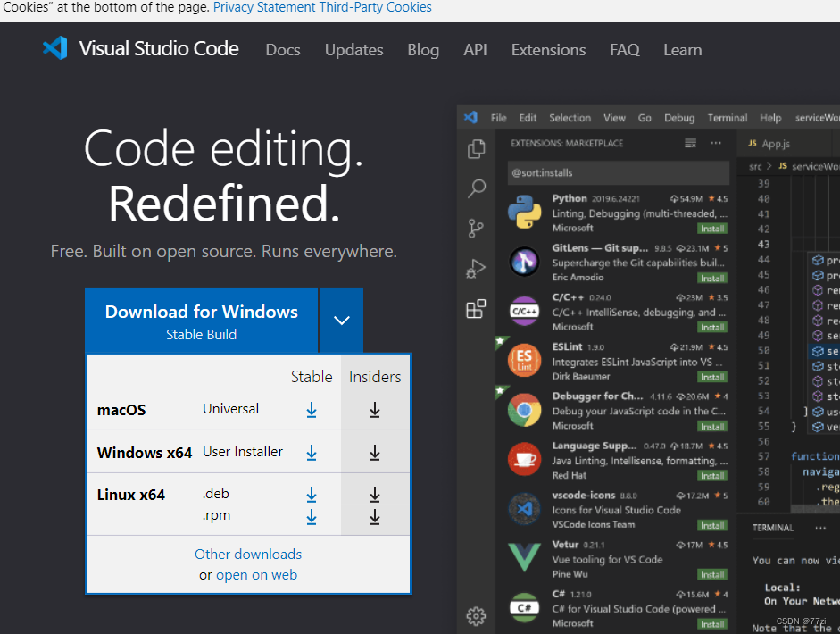
Task: Open Explorer icon in VS Code activity bar
Action: [x=477, y=149]
